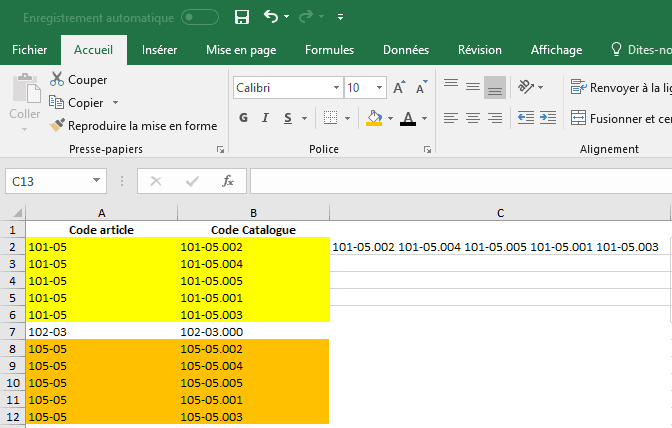This screenshot has height=428, width=672.
Task: Switch to the Insérer tab
Action: coord(160,50)
